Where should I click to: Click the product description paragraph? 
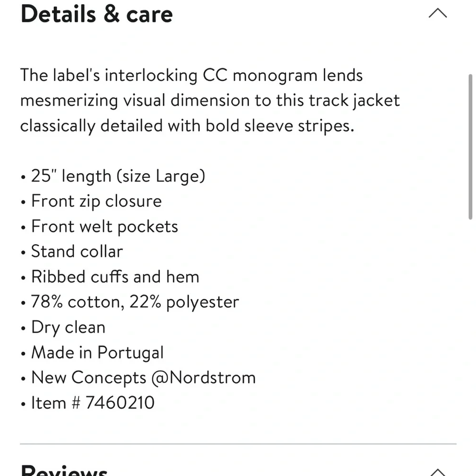click(x=210, y=100)
